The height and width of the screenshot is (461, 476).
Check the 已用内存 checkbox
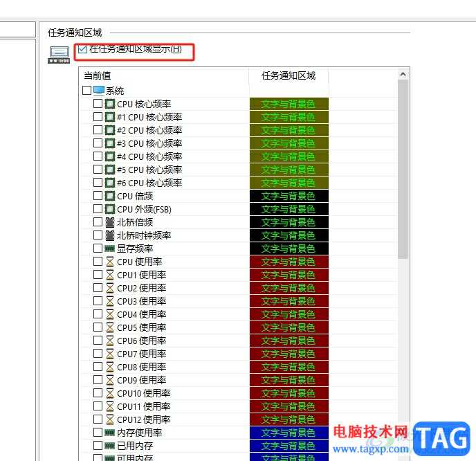[x=98, y=446]
